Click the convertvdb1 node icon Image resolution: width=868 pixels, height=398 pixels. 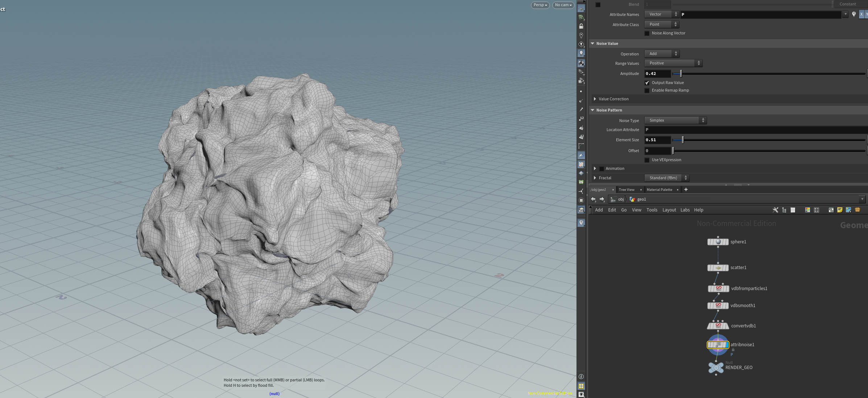click(718, 326)
